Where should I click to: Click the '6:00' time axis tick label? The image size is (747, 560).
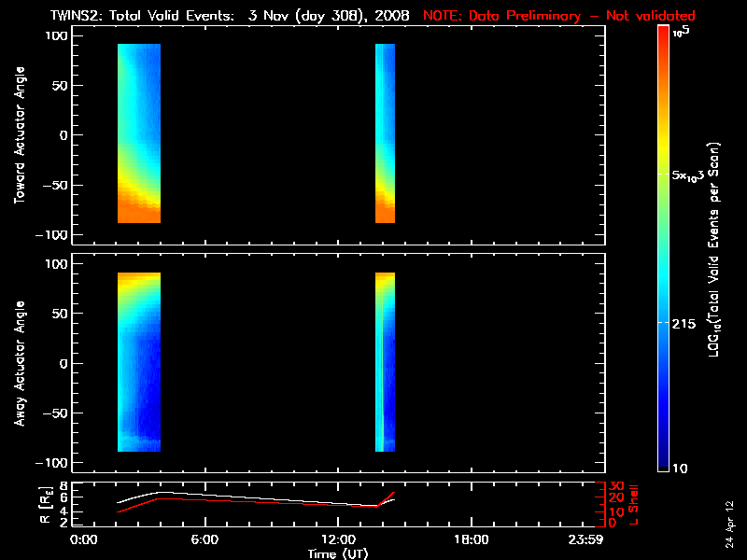(204, 540)
